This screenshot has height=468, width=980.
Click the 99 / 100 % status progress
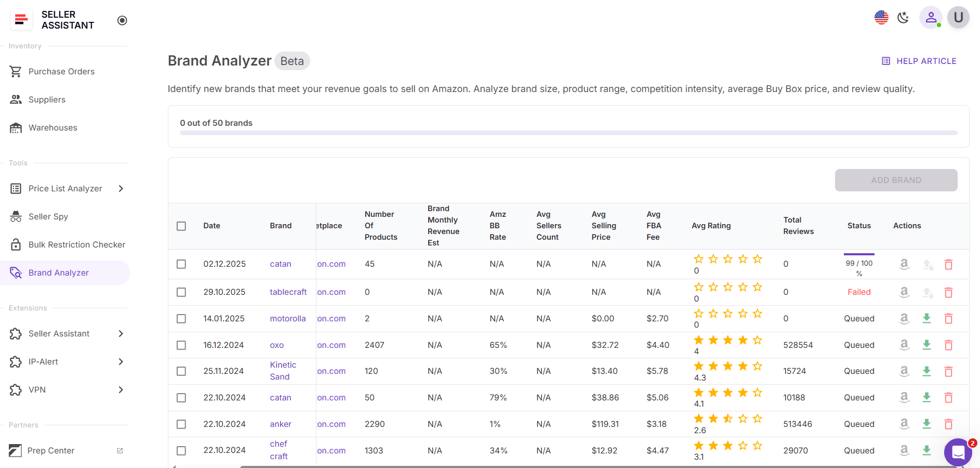859,265
